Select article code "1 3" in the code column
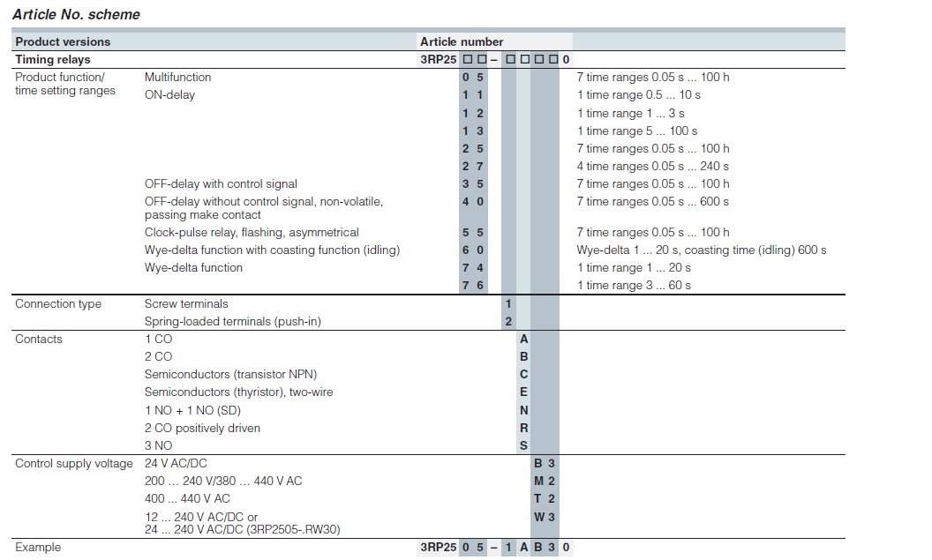932x560 pixels. click(x=473, y=131)
